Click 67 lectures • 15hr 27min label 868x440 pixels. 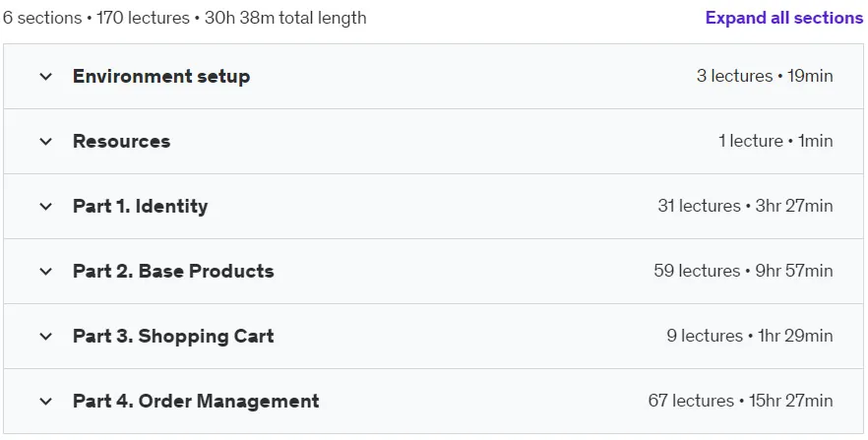click(x=740, y=401)
